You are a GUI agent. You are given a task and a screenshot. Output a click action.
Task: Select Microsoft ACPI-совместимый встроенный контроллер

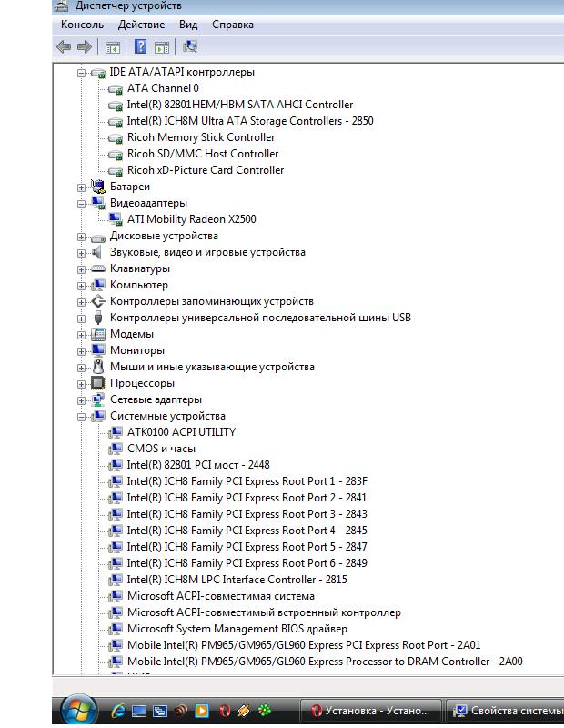(x=264, y=612)
